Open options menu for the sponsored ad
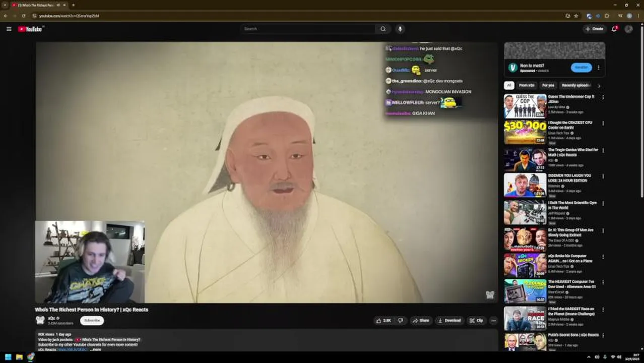 [598, 67]
